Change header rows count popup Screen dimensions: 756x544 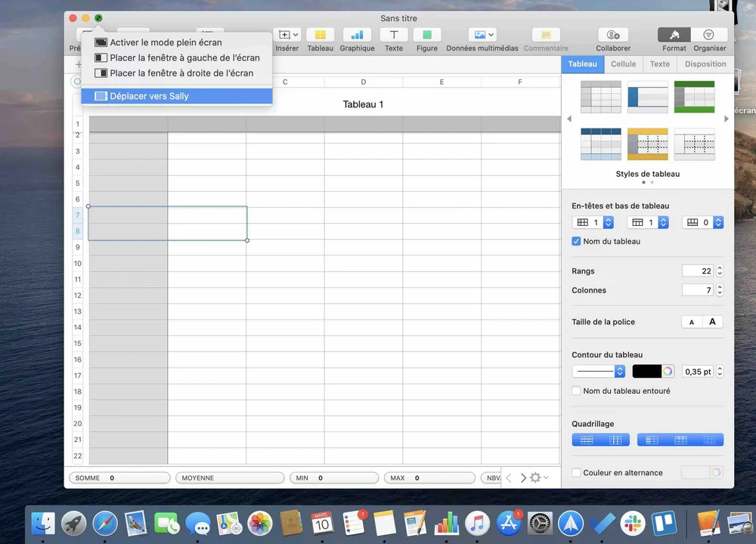tap(648, 222)
